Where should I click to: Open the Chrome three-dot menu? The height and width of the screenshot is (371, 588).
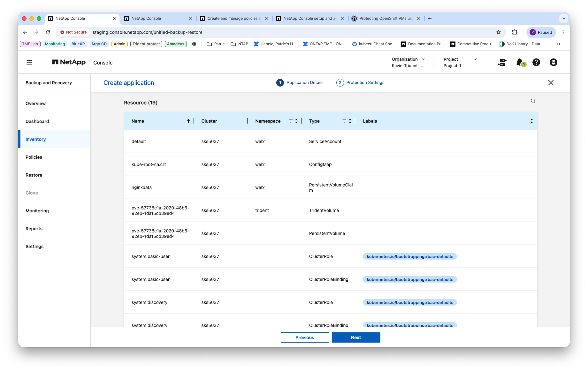tap(563, 32)
